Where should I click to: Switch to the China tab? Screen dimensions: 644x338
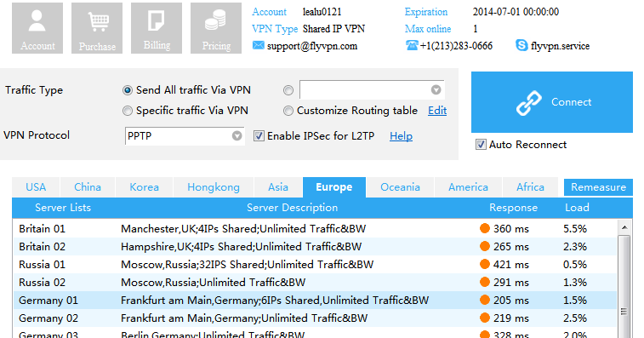88,187
